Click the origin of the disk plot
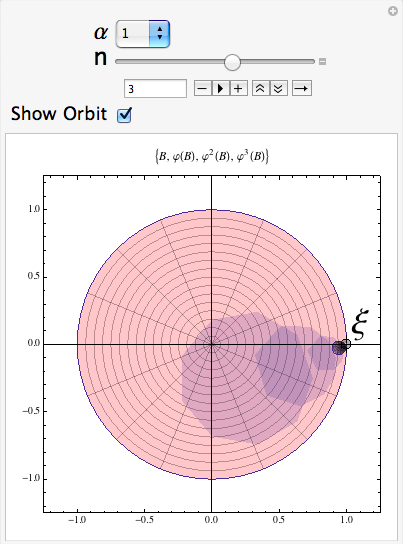The width and height of the screenshot is (403, 544). point(212,344)
